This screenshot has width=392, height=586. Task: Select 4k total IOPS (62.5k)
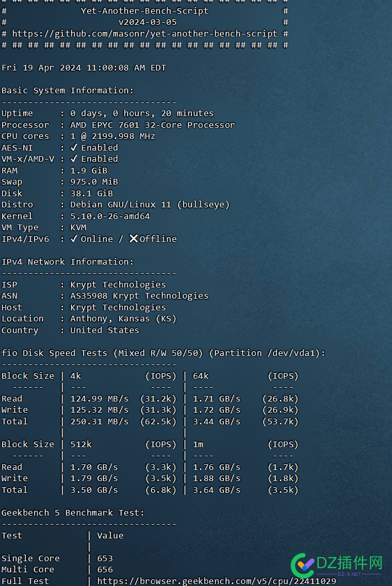tap(158, 422)
